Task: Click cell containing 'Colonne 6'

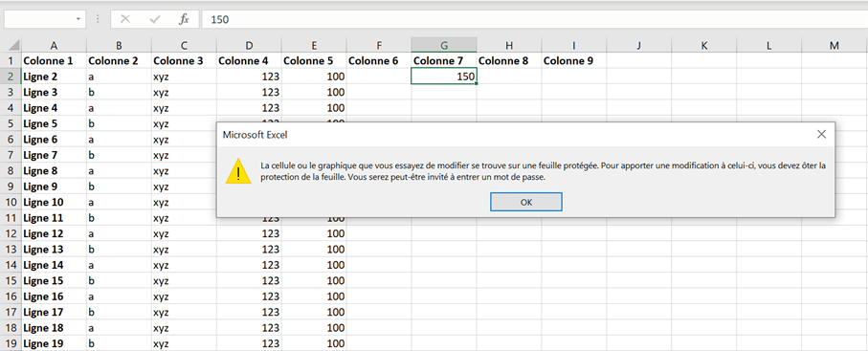Action: (x=379, y=61)
